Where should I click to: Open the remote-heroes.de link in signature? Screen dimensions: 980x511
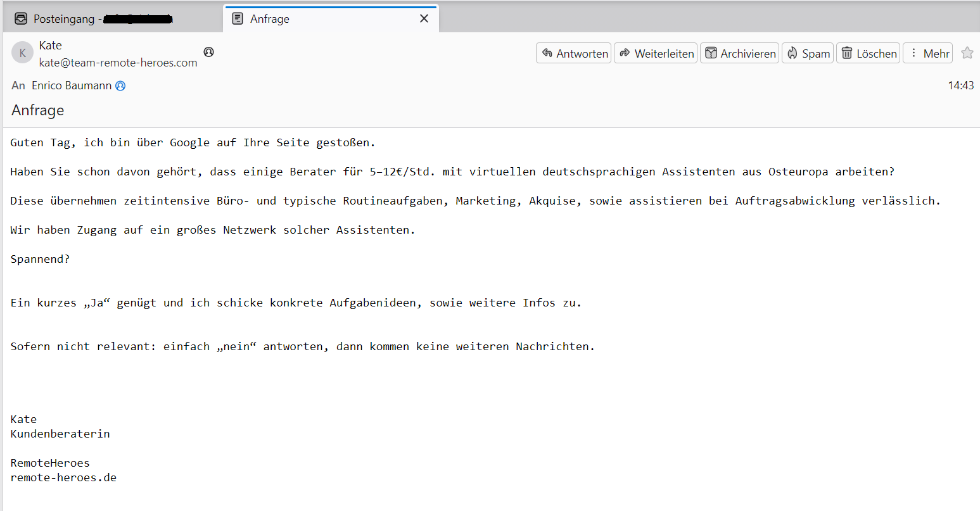click(x=63, y=477)
